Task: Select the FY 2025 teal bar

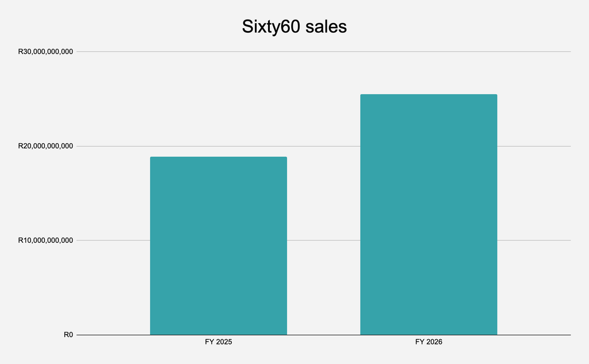Action: pyautogui.click(x=218, y=246)
